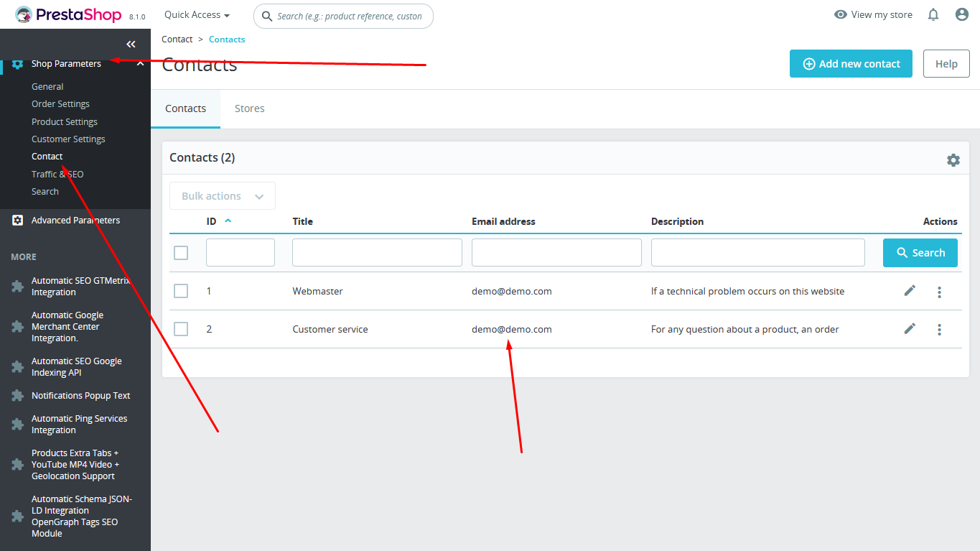Click puzzle icon for Automatic SEO GTMetrix Integration

17,287
